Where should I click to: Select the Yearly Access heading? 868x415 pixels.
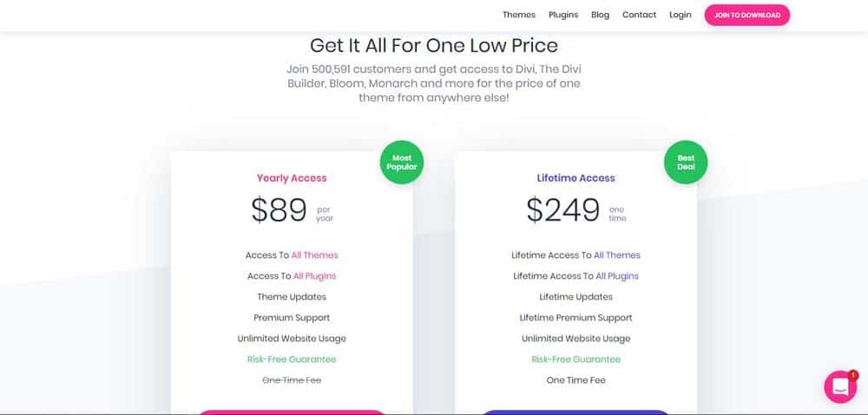click(292, 178)
